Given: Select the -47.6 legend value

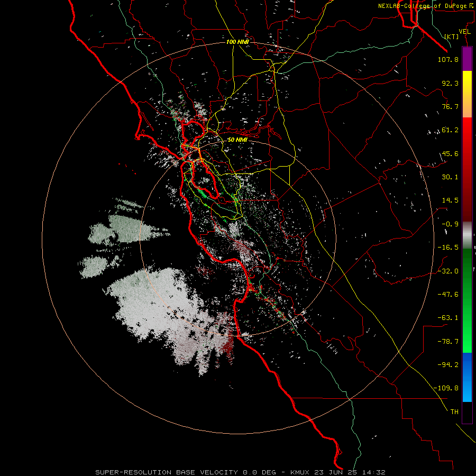Looking at the screenshot, I should [448, 295].
